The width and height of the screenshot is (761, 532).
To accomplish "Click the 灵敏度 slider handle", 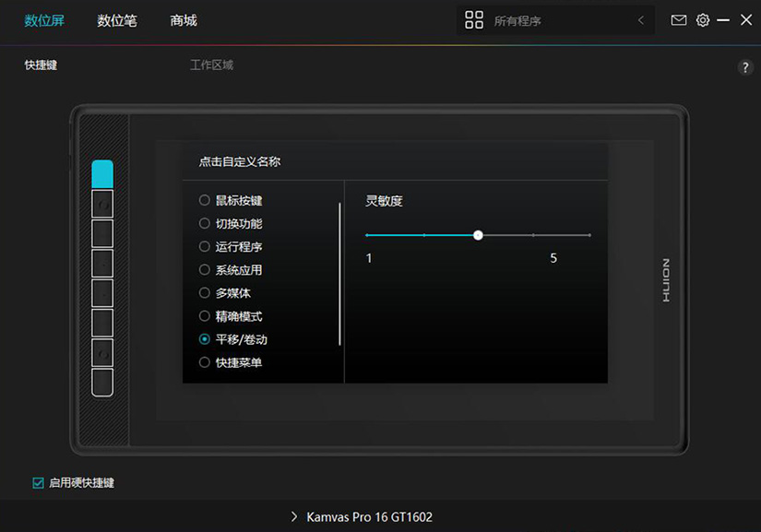I will click(478, 235).
